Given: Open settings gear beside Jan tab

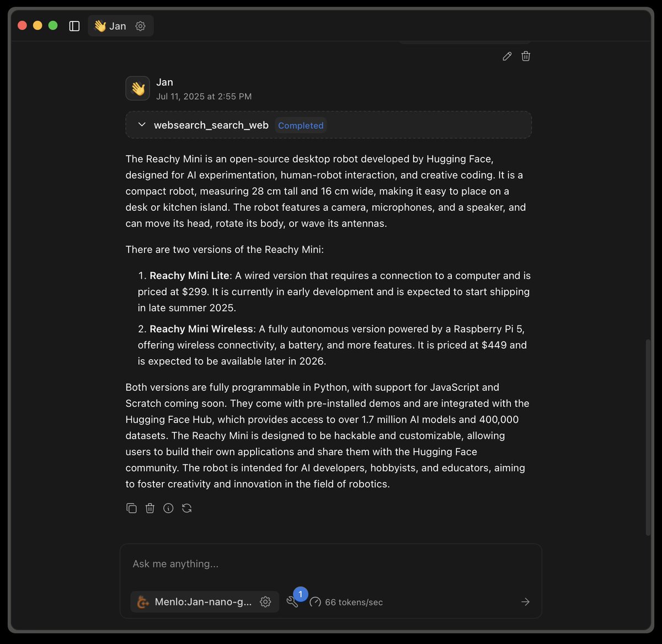Looking at the screenshot, I should [141, 26].
